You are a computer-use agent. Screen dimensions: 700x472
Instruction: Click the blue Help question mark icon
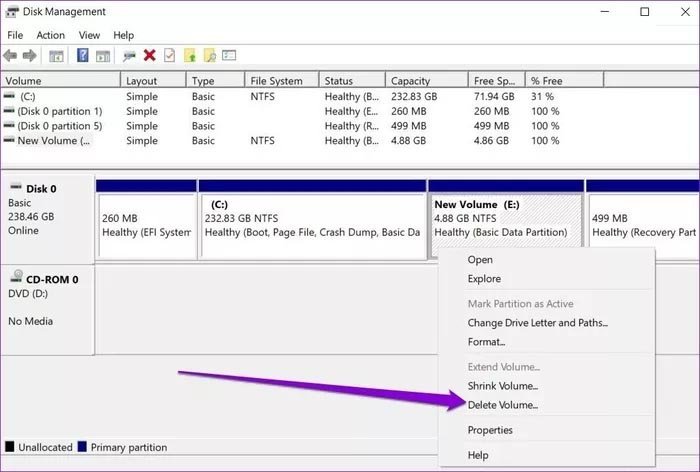[83, 55]
